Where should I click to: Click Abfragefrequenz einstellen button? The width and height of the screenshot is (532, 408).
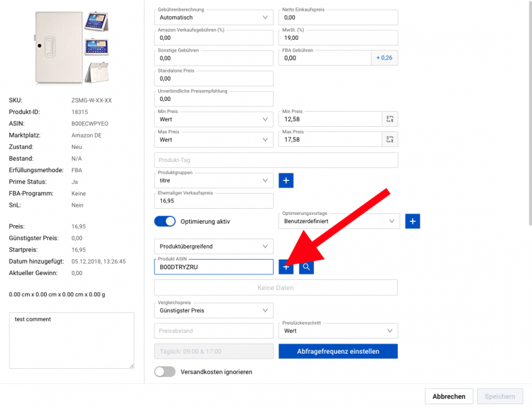point(338,351)
